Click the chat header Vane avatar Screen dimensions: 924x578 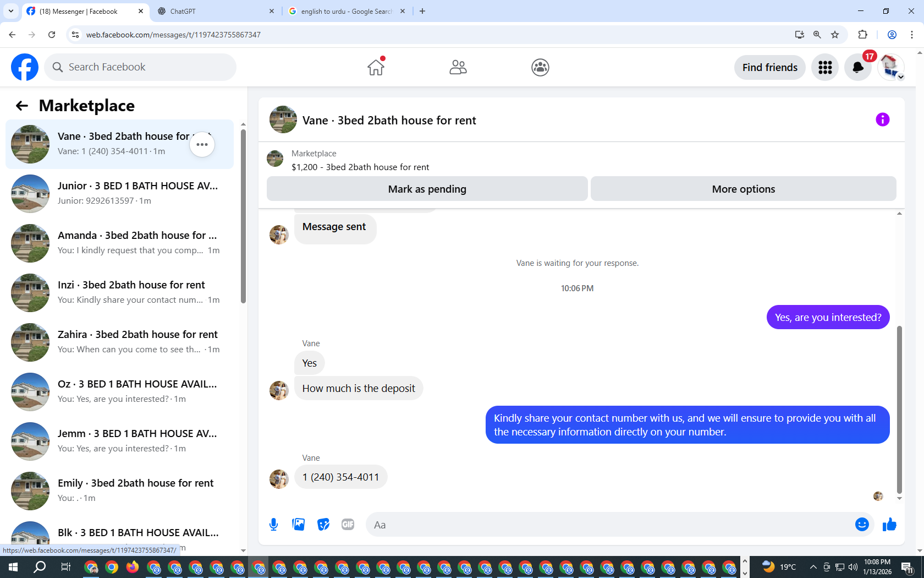click(283, 119)
